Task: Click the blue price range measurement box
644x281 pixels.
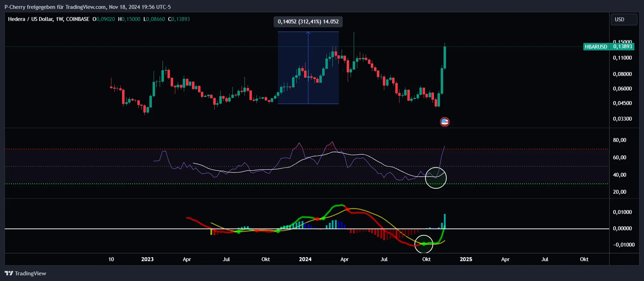Action: click(308, 68)
